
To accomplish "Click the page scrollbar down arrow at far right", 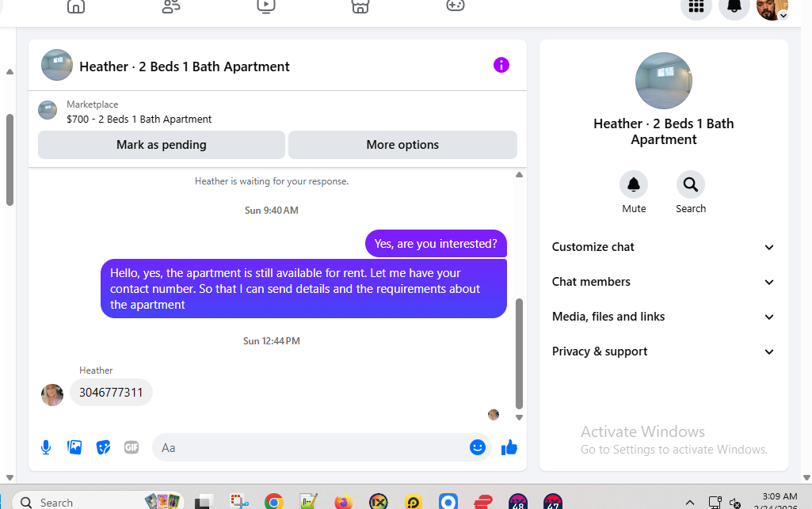I will 806,478.
